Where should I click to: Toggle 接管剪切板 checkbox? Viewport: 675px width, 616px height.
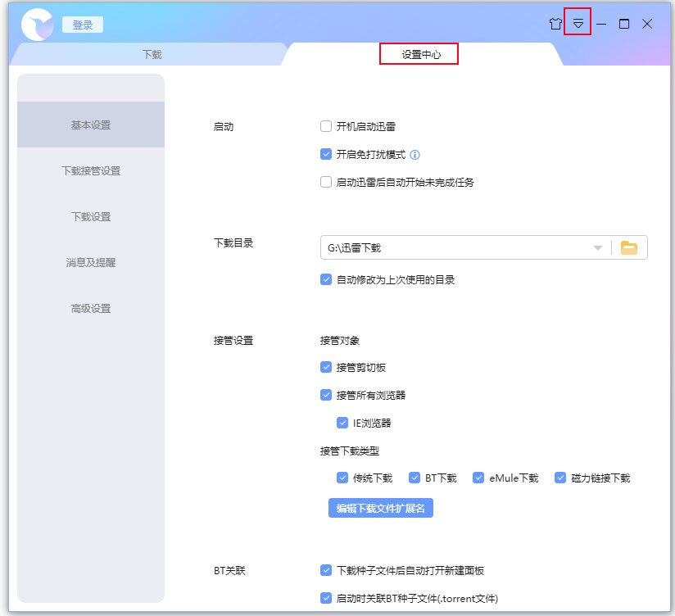[x=325, y=367]
